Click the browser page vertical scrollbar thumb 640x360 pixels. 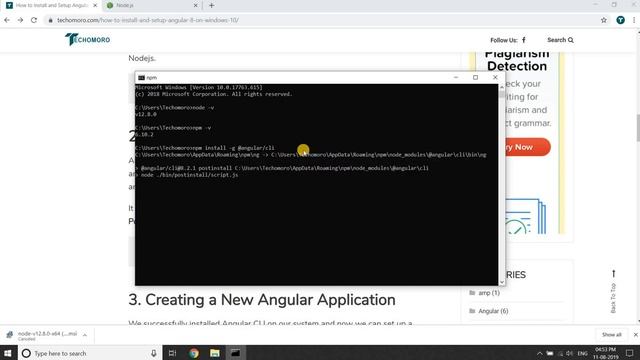(637, 128)
